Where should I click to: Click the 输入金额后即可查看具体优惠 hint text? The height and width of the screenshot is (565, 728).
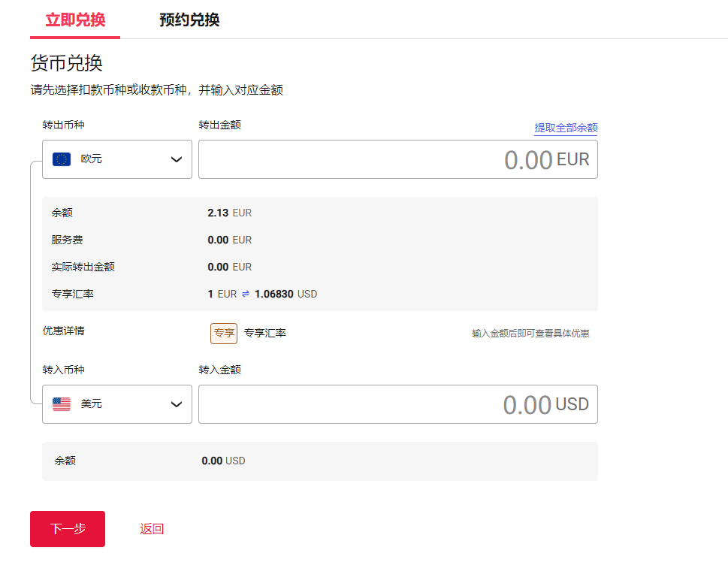pyautogui.click(x=530, y=334)
